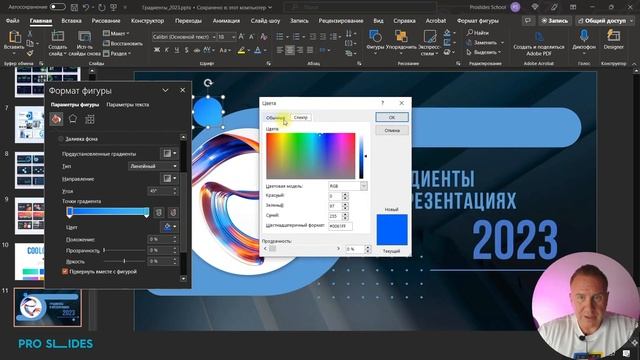
Task: Click the text highlight color icon
Action: [x=241, y=50]
